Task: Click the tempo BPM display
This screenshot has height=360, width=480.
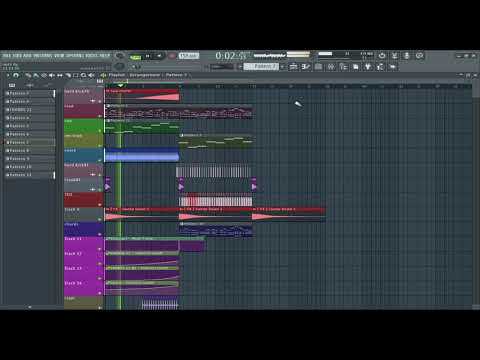Action: coord(189,56)
